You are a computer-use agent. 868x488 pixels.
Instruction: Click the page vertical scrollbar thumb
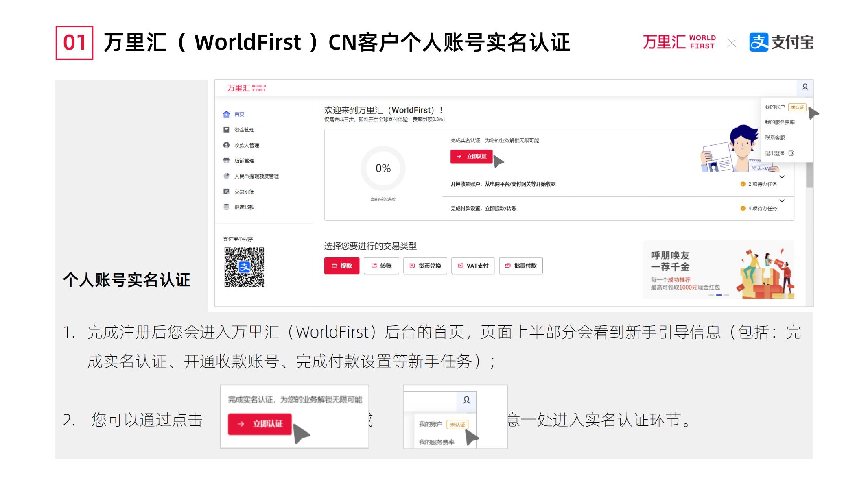(809, 174)
